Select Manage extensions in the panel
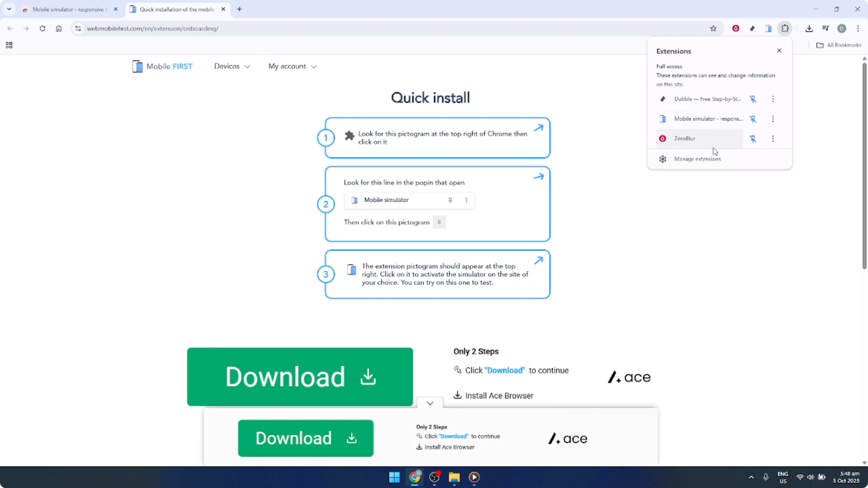The image size is (868, 488). pyautogui.click(x=697, y=159)
